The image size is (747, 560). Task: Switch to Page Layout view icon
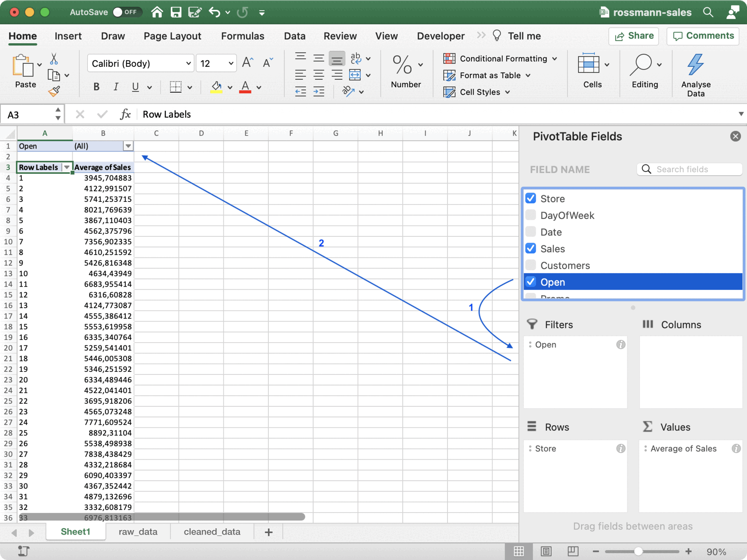546,551
